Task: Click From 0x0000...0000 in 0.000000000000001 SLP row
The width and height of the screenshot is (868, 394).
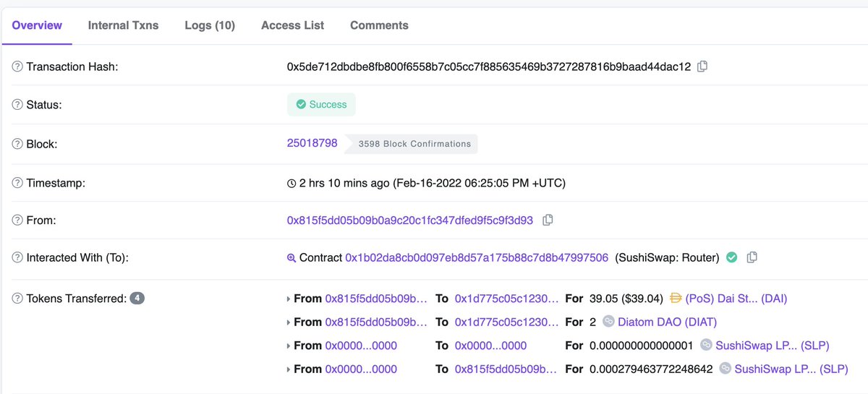Action: [361, 346]
